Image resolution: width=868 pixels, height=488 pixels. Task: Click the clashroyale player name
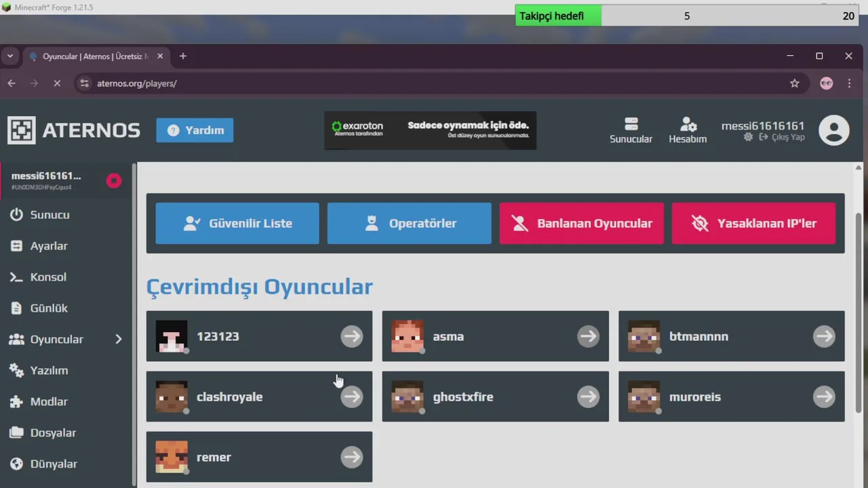(x=229, y=397)
